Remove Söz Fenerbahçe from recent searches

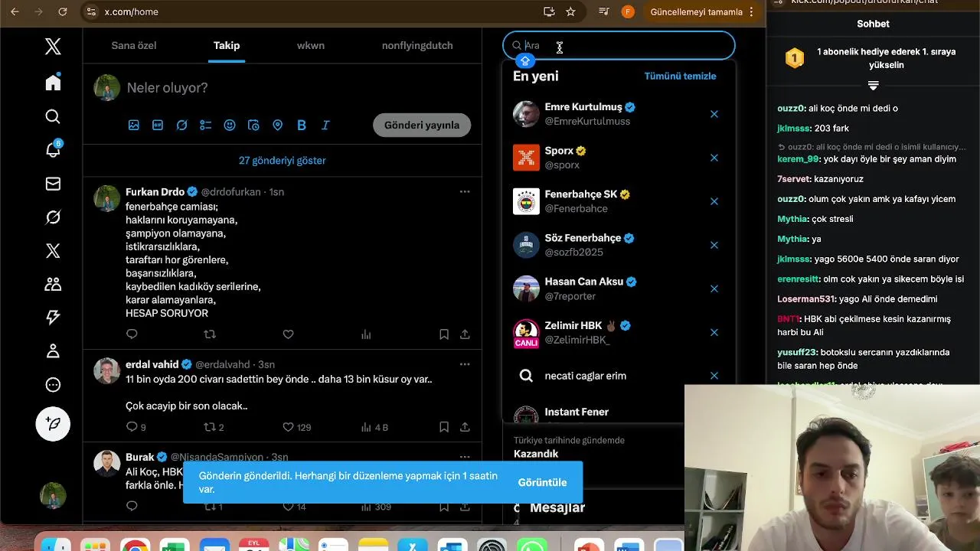pos(714,245)
